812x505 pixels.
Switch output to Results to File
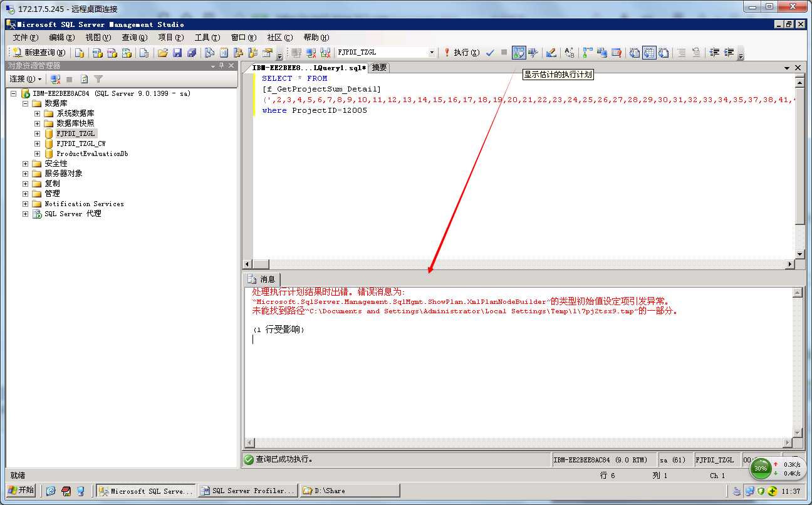[x=664, y=53]
